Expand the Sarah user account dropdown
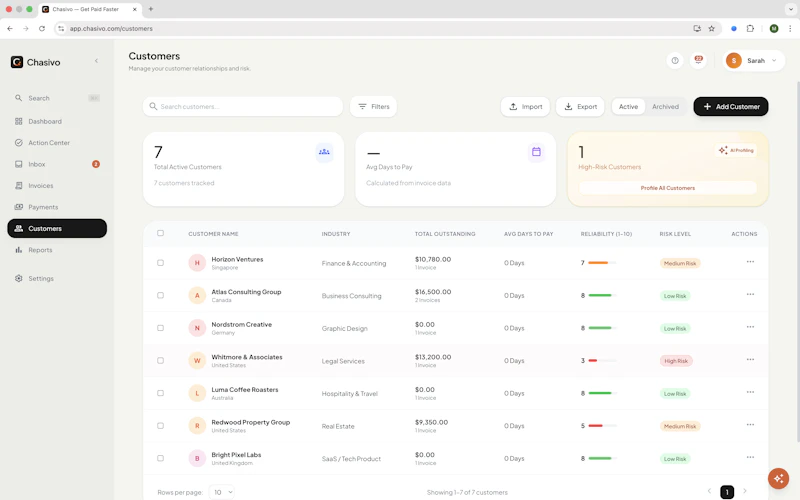 point(754,61)
